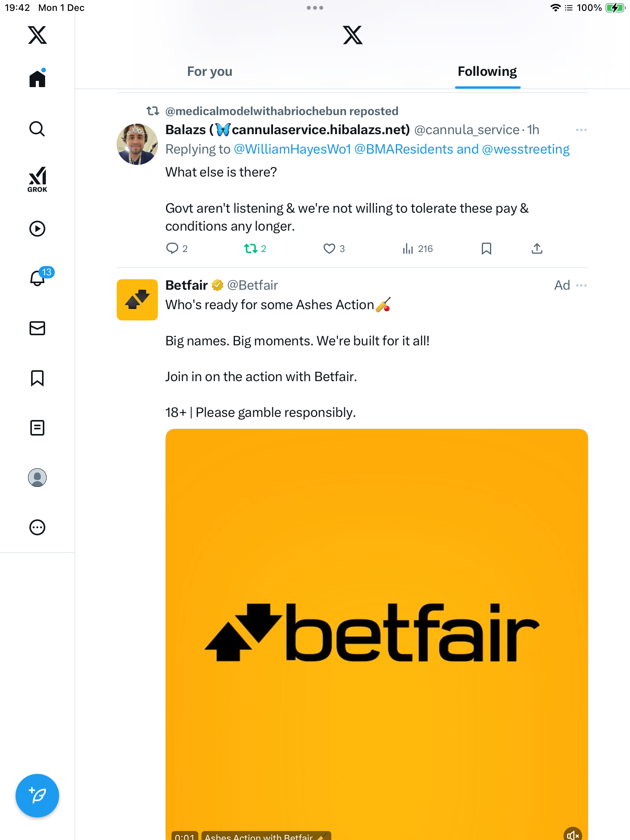630x840 pixels.
Task: Open the @WilliamHayesWo1 mention link
Action: tap(292, 149)
